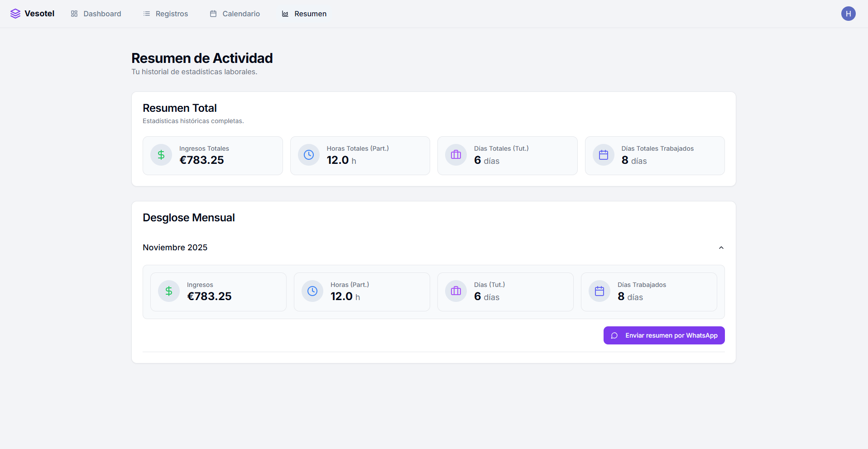Click the dollar icon in Ingresos Totales
868x449 pixels.
click(161, 155)
